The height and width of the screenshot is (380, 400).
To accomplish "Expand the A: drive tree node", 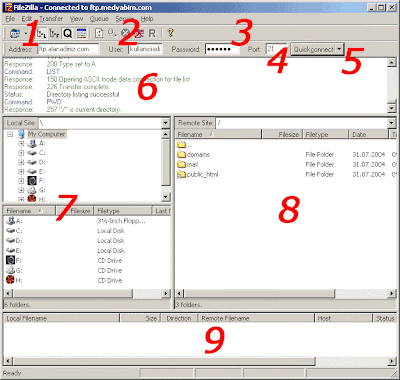I will pos(21,144).
